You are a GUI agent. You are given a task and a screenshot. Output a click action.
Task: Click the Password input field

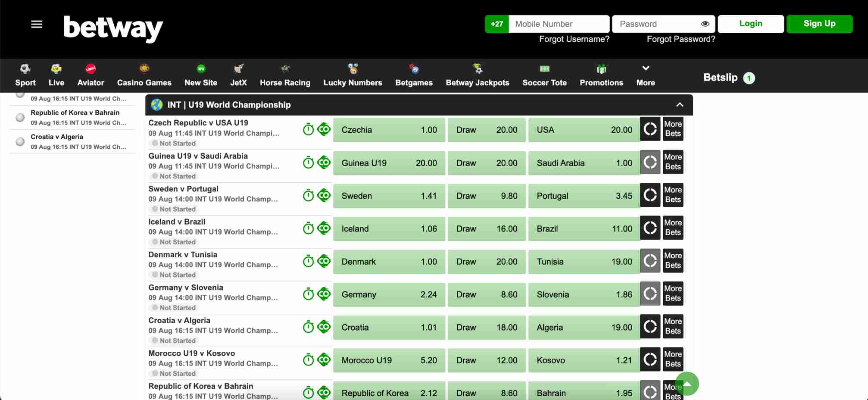tap(663, 24)
